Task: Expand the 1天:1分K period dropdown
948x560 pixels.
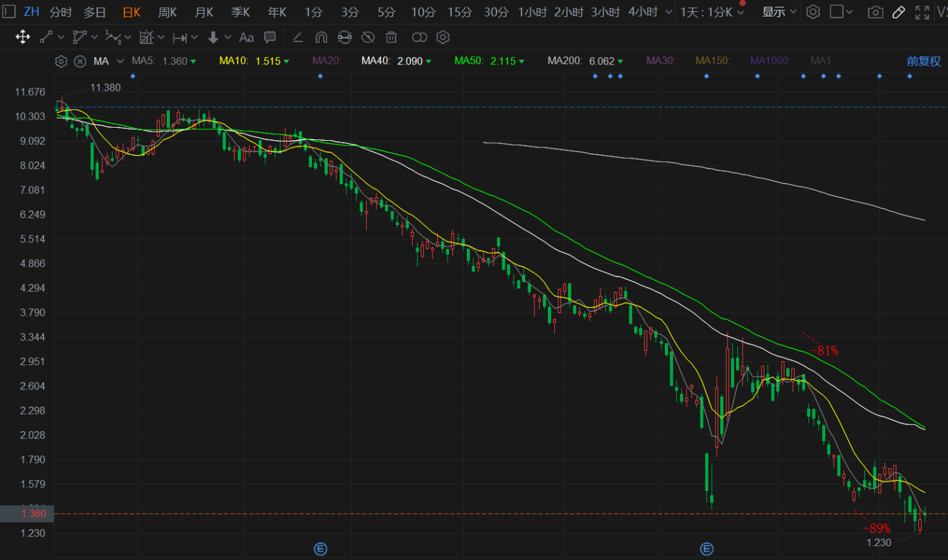Action: [x=712, y=12]
